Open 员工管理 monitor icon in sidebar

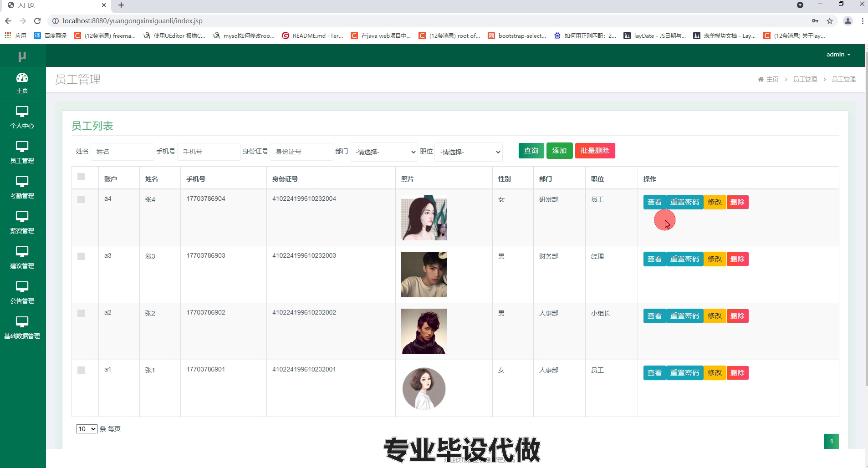coord(22,147)
